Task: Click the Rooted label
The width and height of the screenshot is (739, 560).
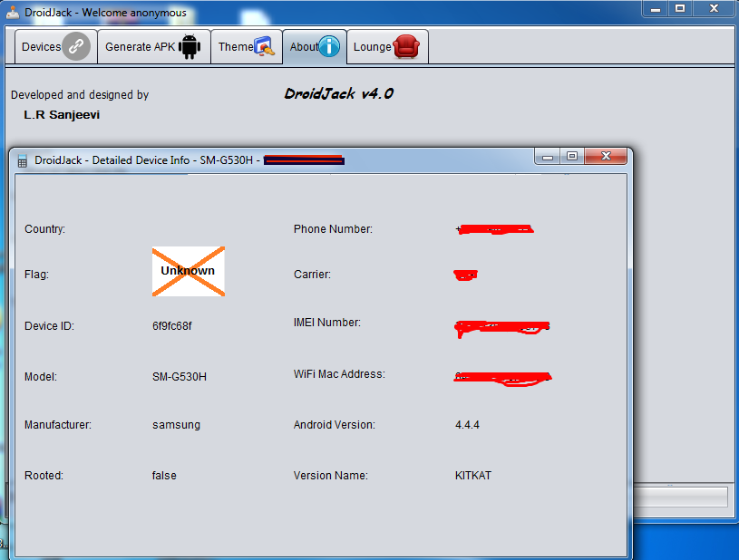Action: (44, 476)
